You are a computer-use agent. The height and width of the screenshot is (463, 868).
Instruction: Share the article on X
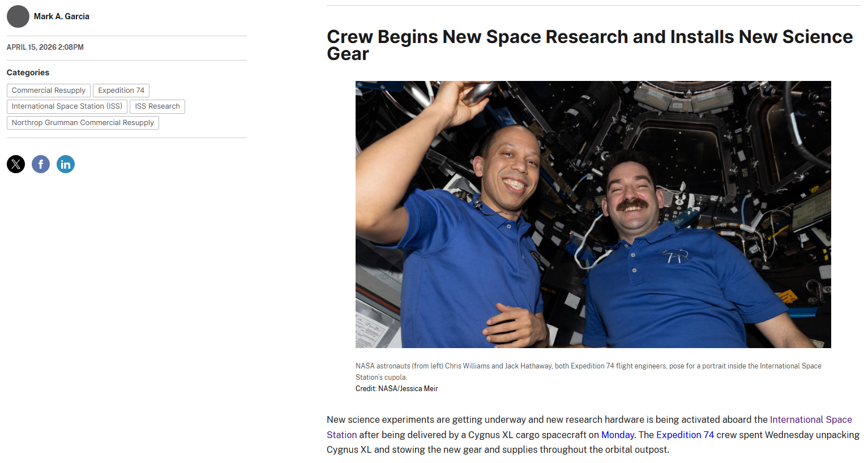[x=16, y=164]
